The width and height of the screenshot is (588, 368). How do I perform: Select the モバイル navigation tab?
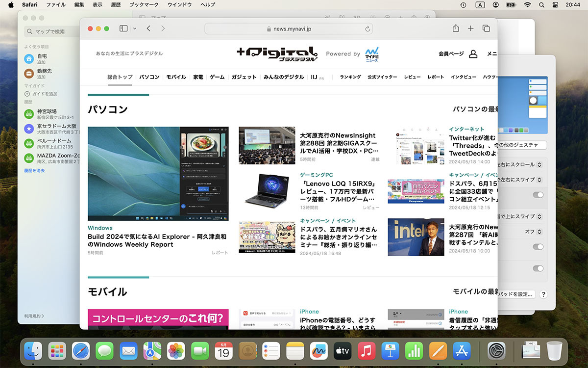pos(176,77)
